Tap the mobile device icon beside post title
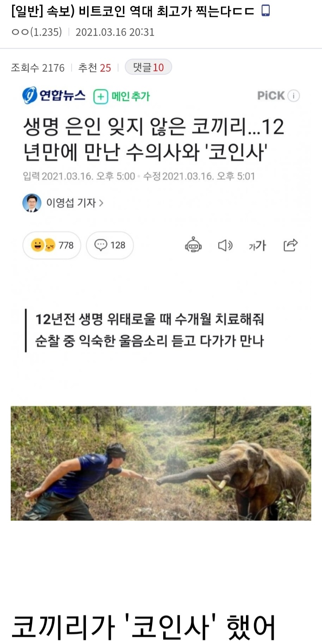 coord(265,11)
